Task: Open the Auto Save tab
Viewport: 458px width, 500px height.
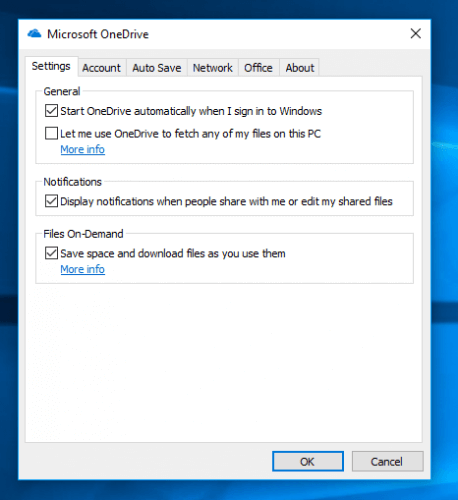Action: tap(157, 68)
